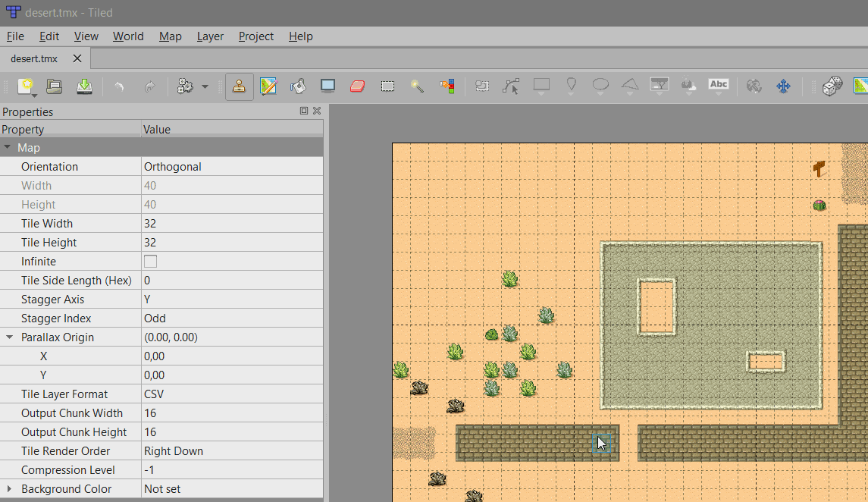
Task: Close the Properties panel
Action: click(x=317, y=111)
